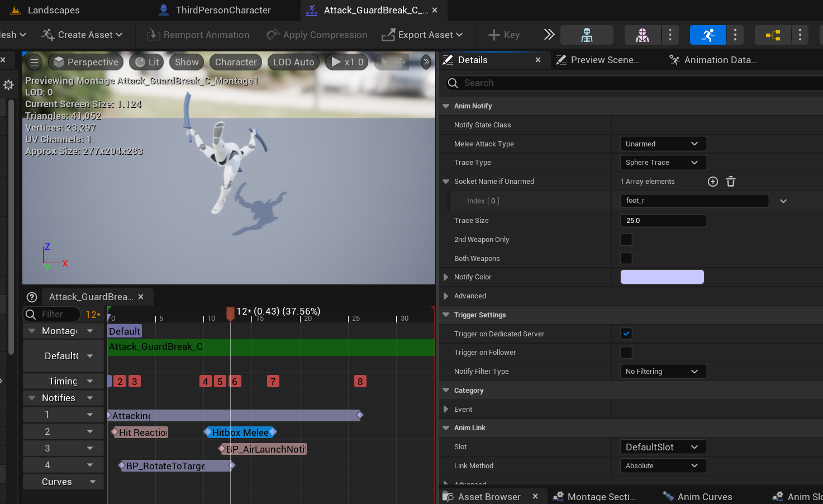Screen dimensions: 823x504
Task: Click the Export Asset button
Action: [x=423, y=34]
